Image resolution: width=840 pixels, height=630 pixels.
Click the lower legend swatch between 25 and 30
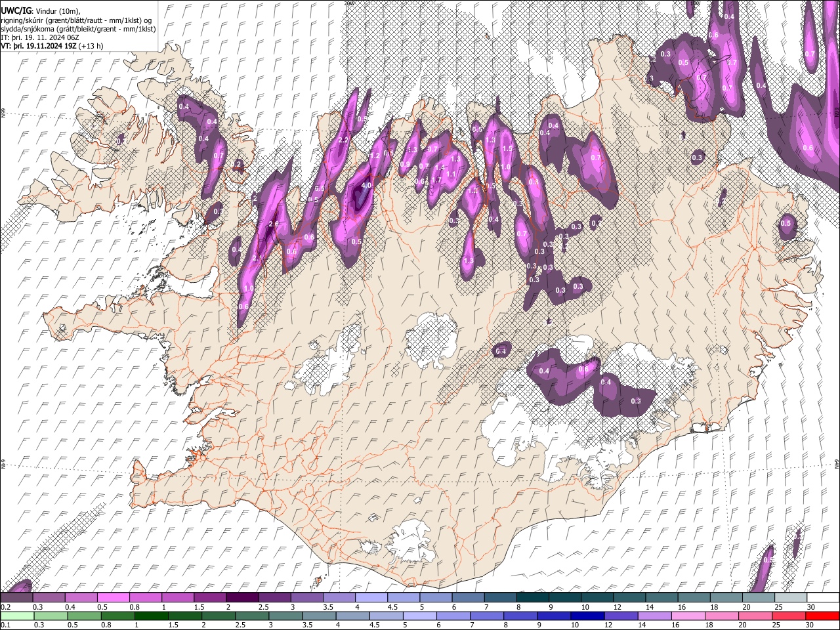[x=789, y=616]
